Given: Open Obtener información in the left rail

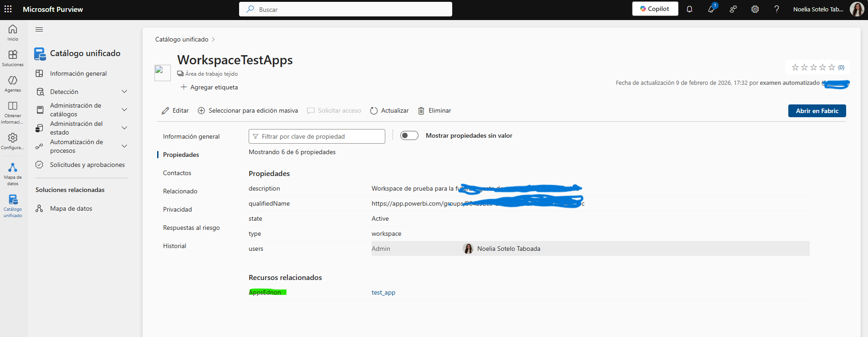Looking at the screenshot, I should coord(13,112).
